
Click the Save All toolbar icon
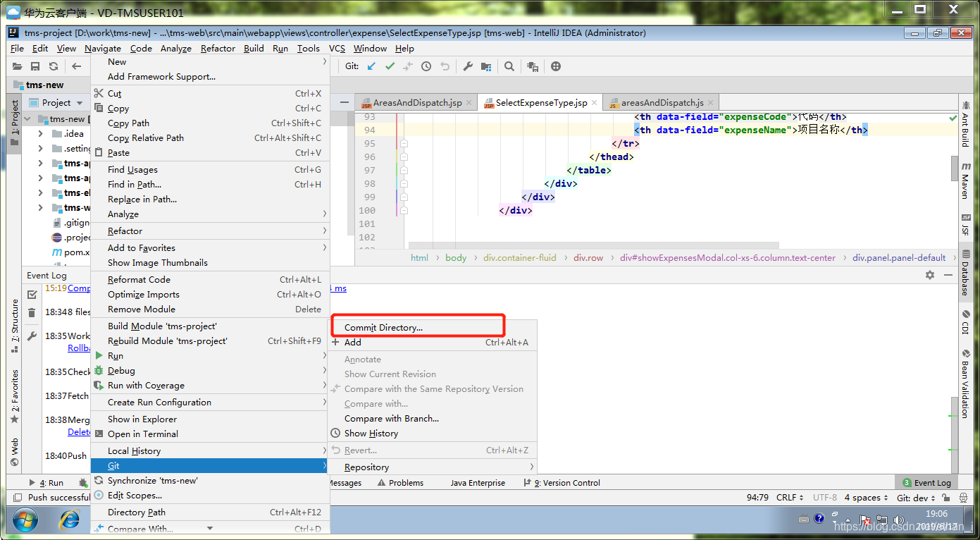coord(35,66)
